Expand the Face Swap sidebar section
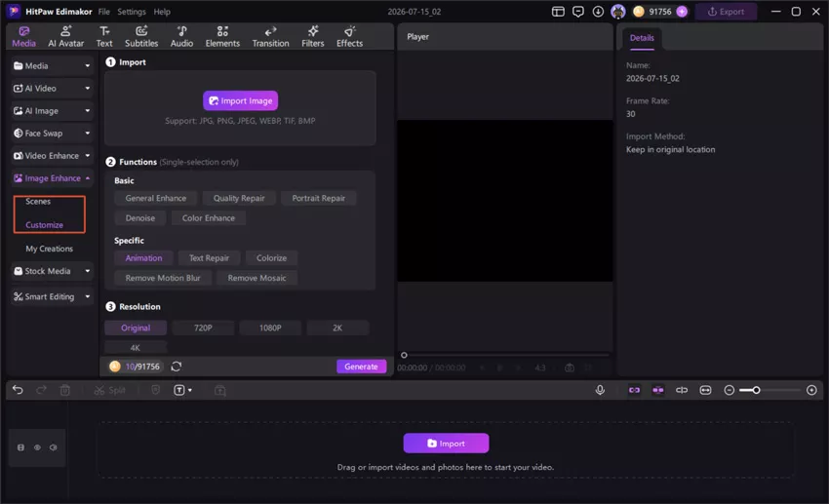This screenshot has width=829, height=504. pos(52,134)
